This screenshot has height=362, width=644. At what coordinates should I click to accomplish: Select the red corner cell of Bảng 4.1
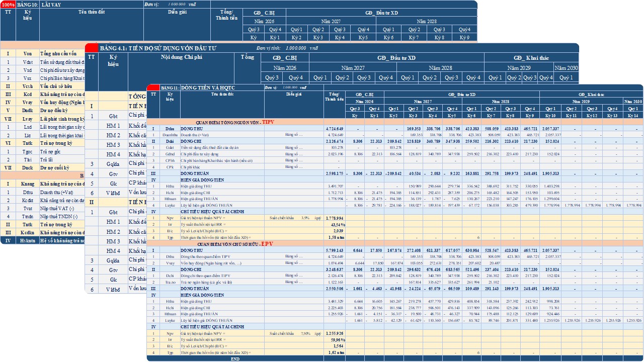92,48
